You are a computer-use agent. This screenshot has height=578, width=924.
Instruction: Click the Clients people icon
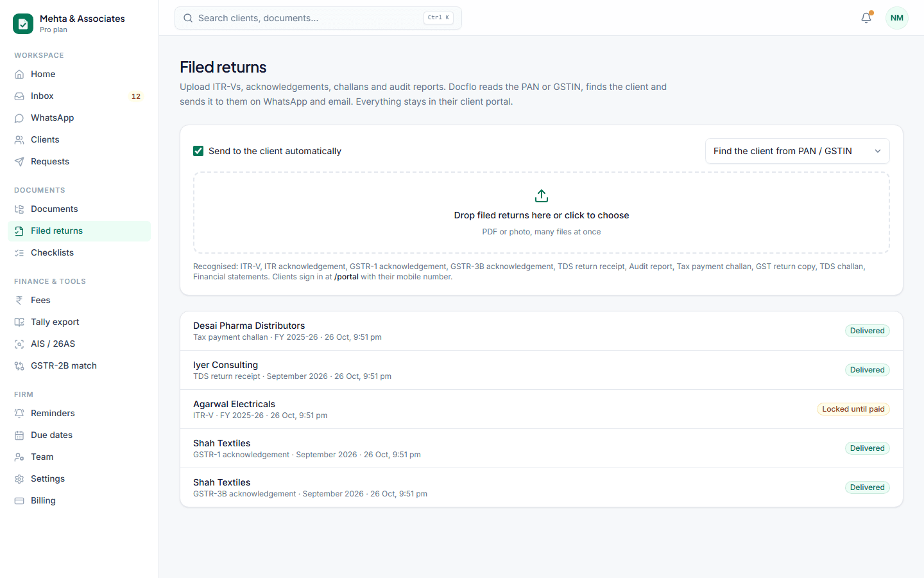(19, 140)
